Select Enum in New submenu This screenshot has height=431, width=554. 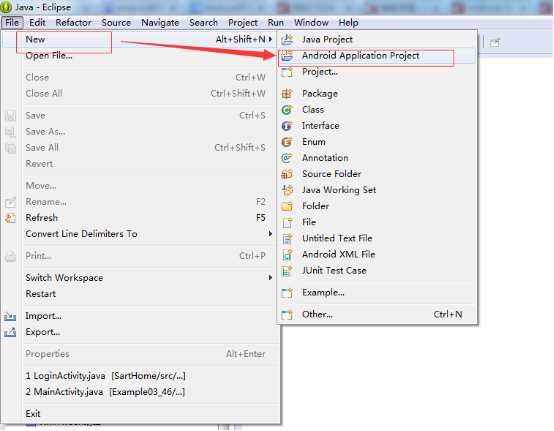[377, 142]
